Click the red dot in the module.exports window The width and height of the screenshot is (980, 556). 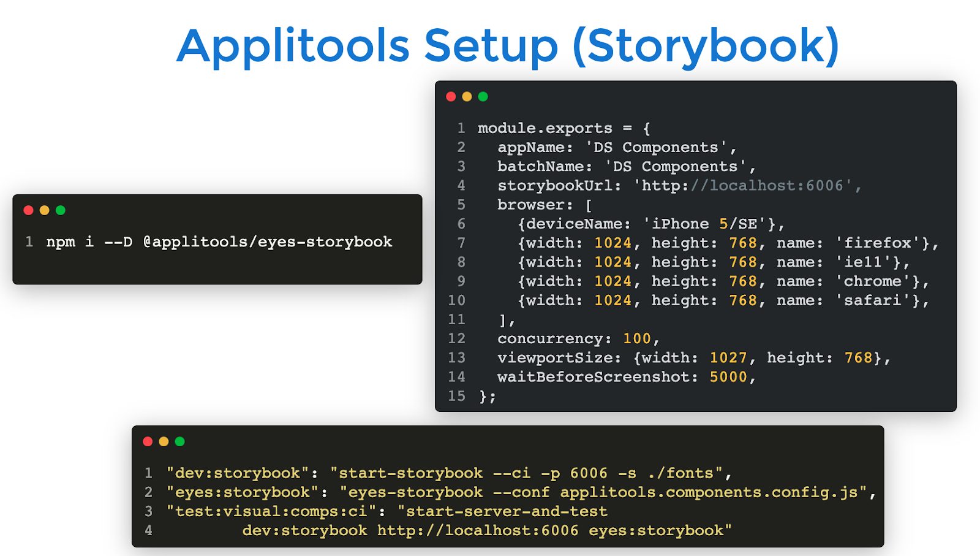(451, 96)
